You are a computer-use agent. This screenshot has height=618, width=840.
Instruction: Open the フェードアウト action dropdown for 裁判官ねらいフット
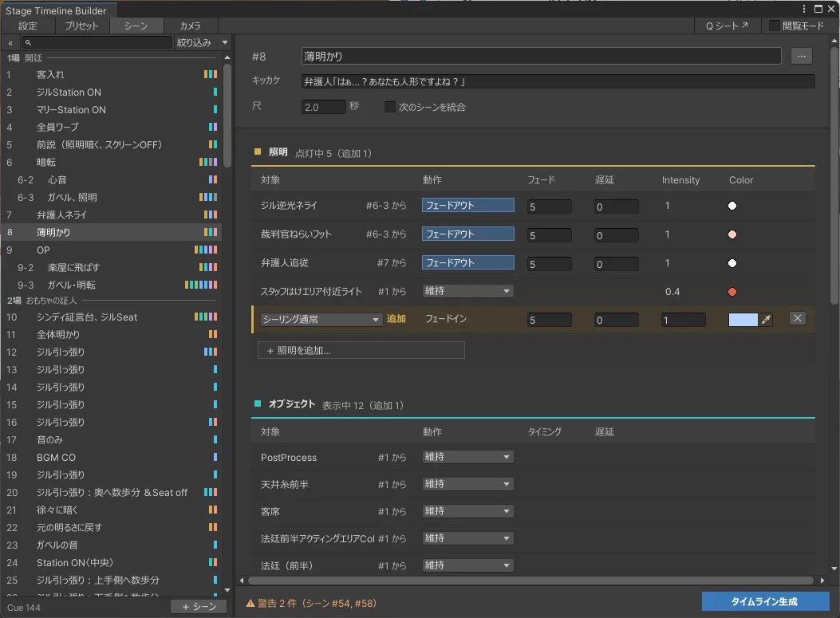tap(467, 234)
